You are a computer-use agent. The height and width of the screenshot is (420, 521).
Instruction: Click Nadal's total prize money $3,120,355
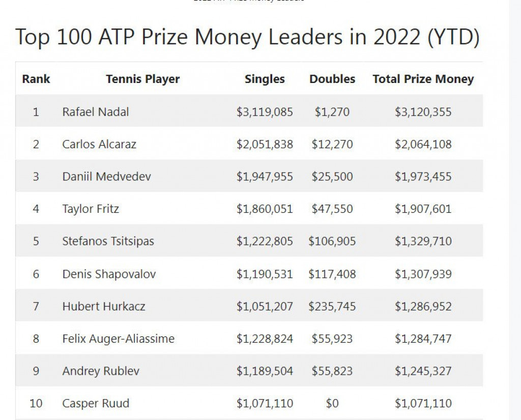point(423,111)
